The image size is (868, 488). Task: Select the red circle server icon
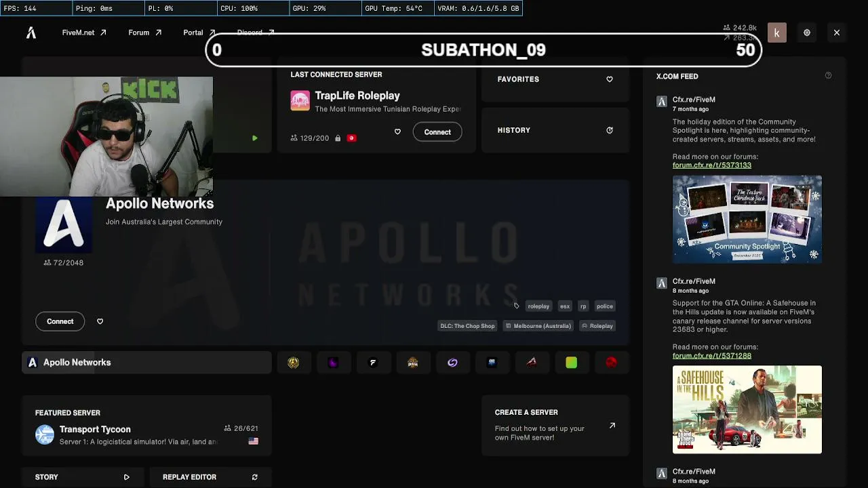click(x=611, y=363)
